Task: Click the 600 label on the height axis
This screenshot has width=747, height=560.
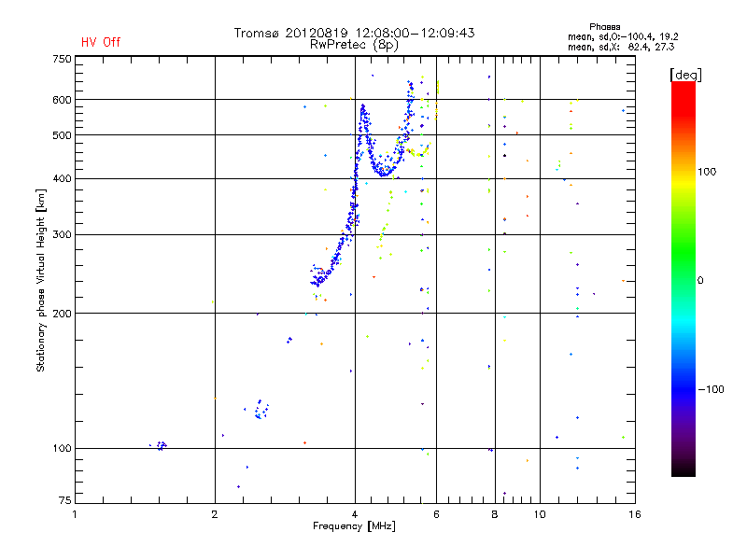Action: tap(62, 100)
